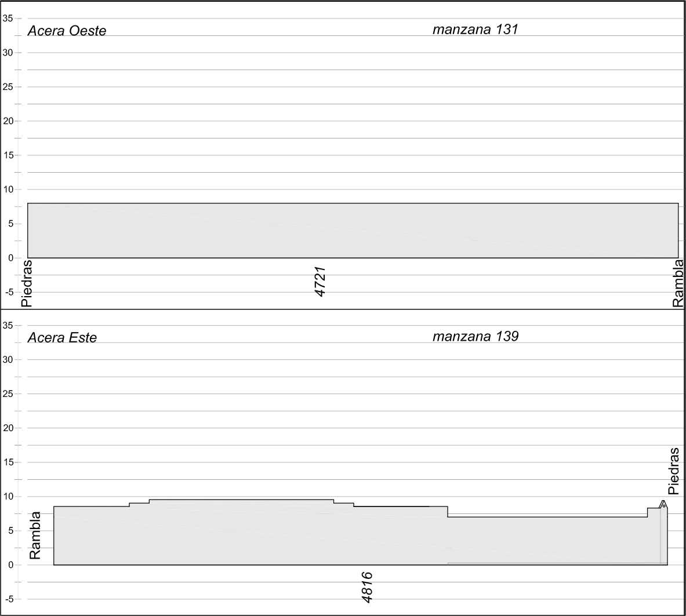Click the gray rectangular profile of manzana 131

(x=353, y=231)
